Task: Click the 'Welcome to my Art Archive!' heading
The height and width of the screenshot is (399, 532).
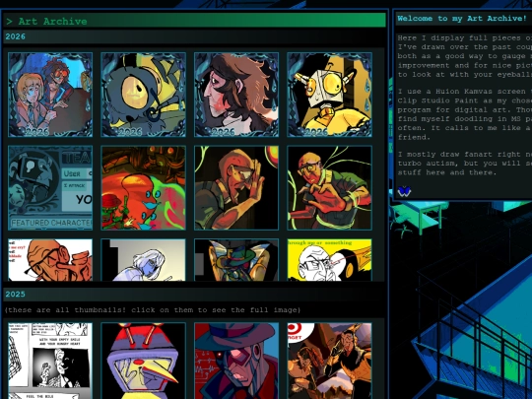Action: pyautogui.click(x=462, y=19)
